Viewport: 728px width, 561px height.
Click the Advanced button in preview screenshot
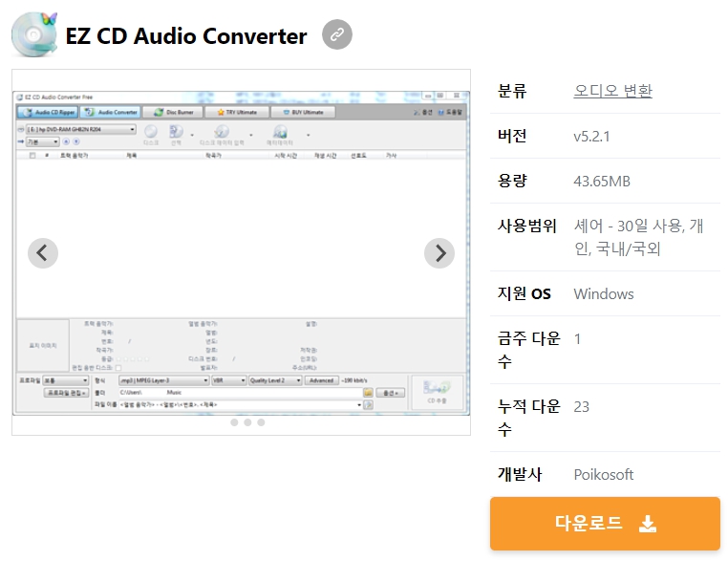pos(321,380)
